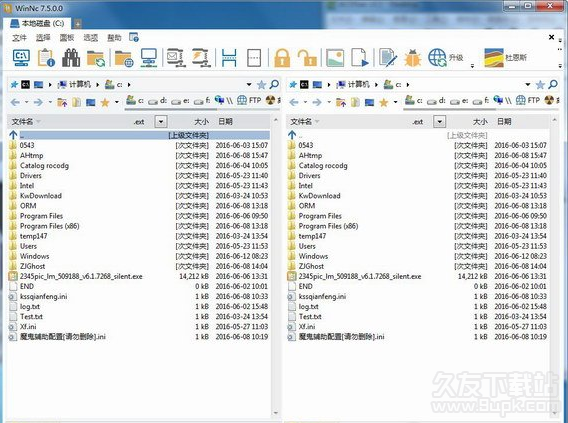Image resolution: width=568 pixels, height=423 pixels.
Task: Click the synchronize folders toolbar icon
Action: [x=96, y=58]
